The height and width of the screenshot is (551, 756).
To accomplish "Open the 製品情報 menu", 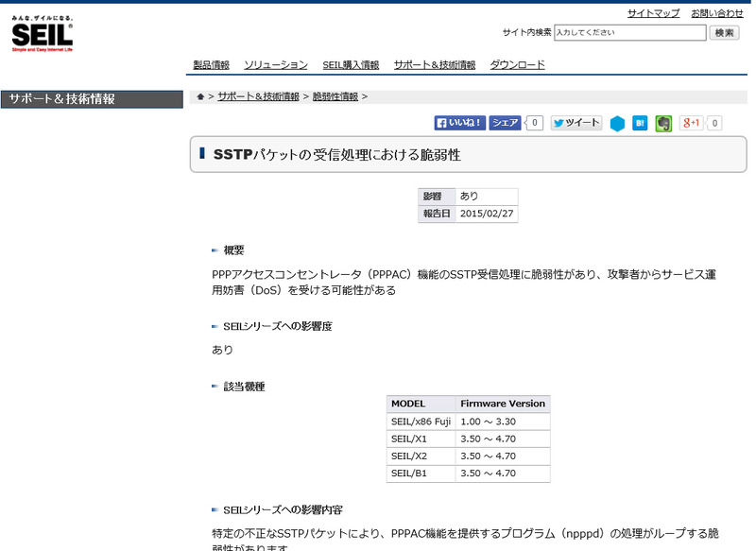I will coord(211,65).
